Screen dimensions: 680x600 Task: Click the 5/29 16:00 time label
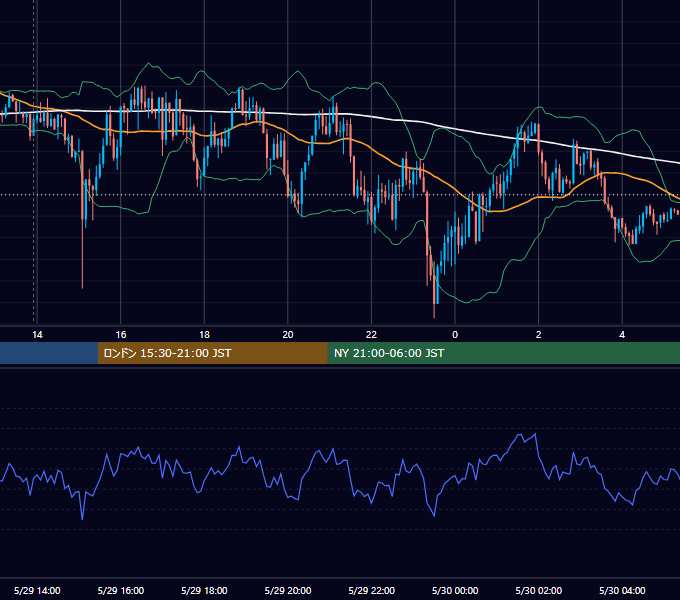click(x=121, y=590)
